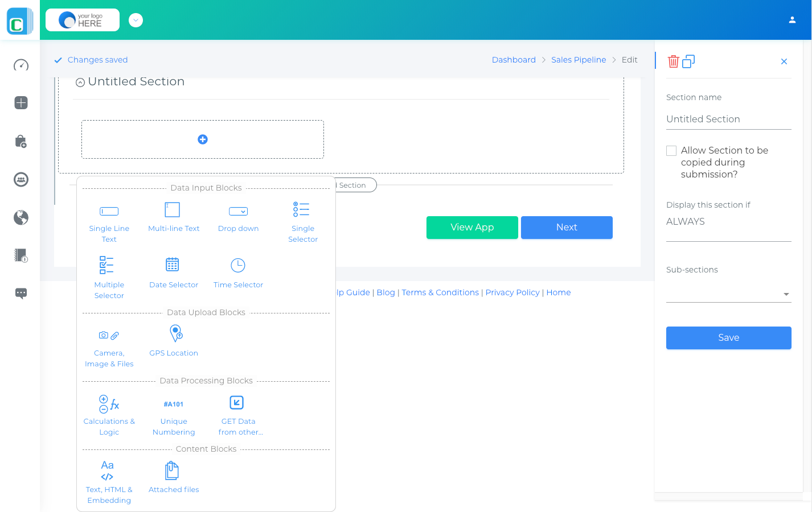Click the plus to add a block

click(x=203, y=139)
